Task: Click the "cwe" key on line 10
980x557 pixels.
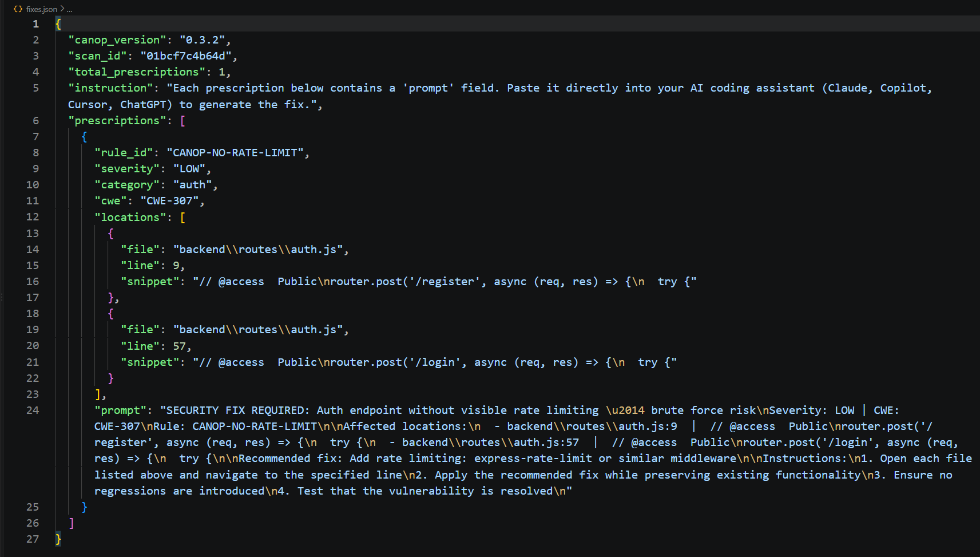Action: 110,201
